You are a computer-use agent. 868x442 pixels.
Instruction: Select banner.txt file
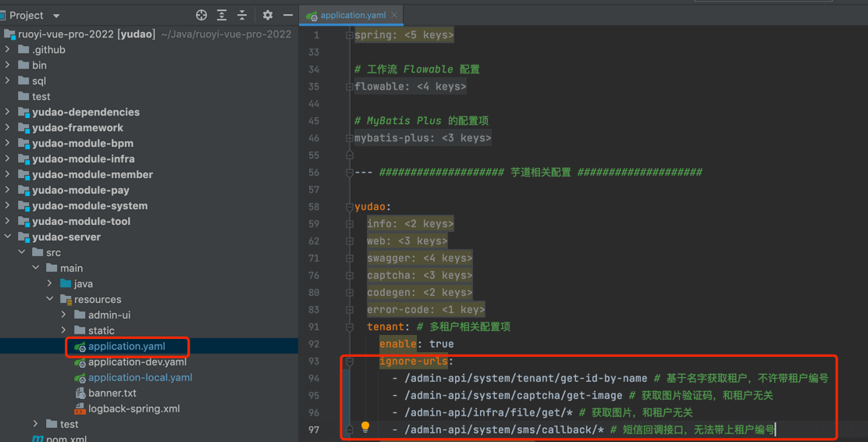pyautogui.click(x=112, y=393)
